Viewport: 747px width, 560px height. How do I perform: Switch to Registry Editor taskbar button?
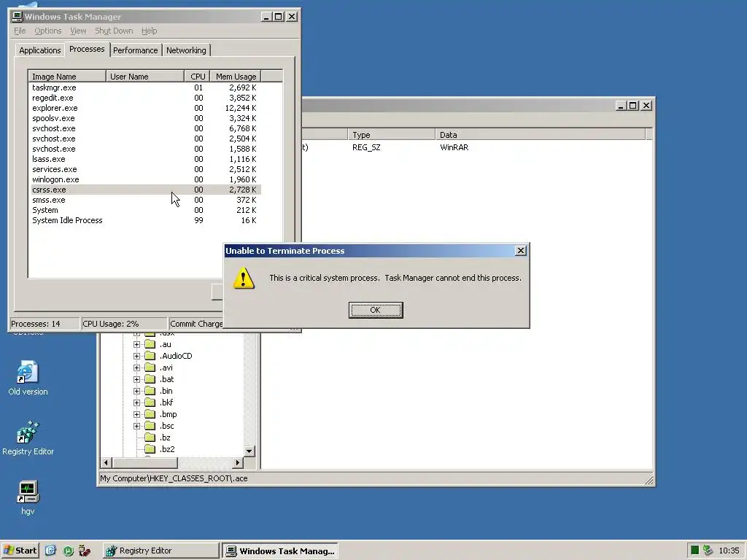[x=160, y=551]
